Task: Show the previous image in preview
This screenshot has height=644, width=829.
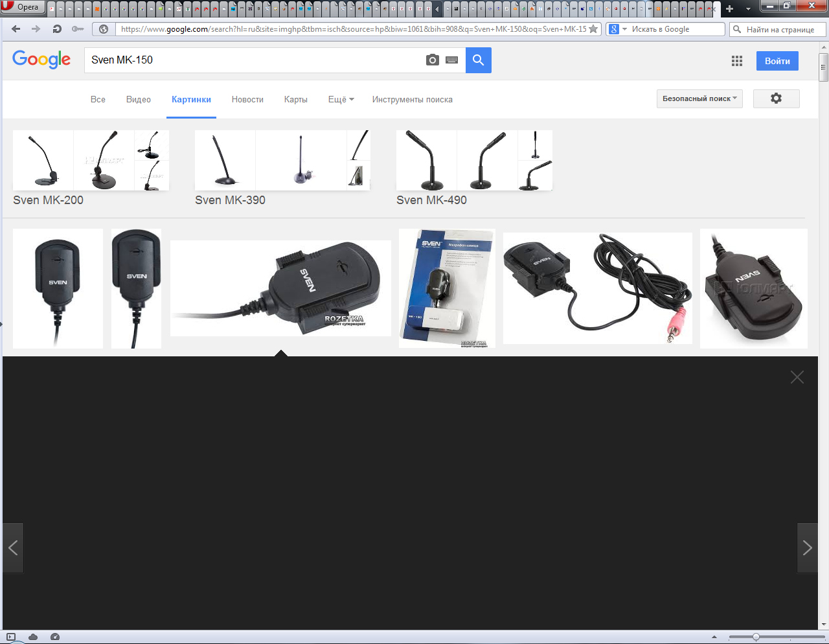Action: (13, 548)
